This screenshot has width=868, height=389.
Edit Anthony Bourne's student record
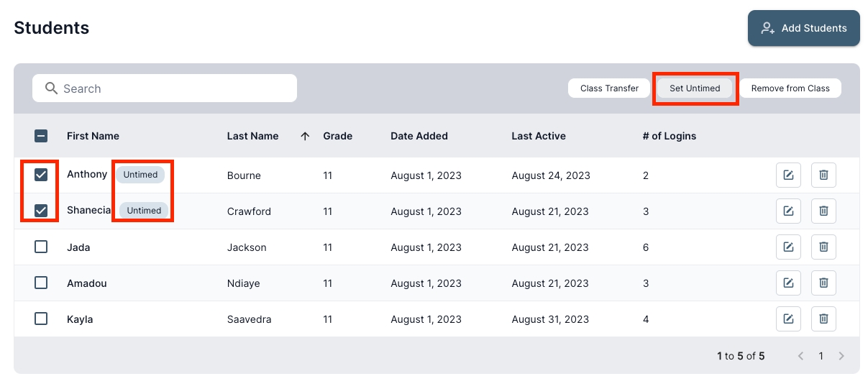click(788, 175)
